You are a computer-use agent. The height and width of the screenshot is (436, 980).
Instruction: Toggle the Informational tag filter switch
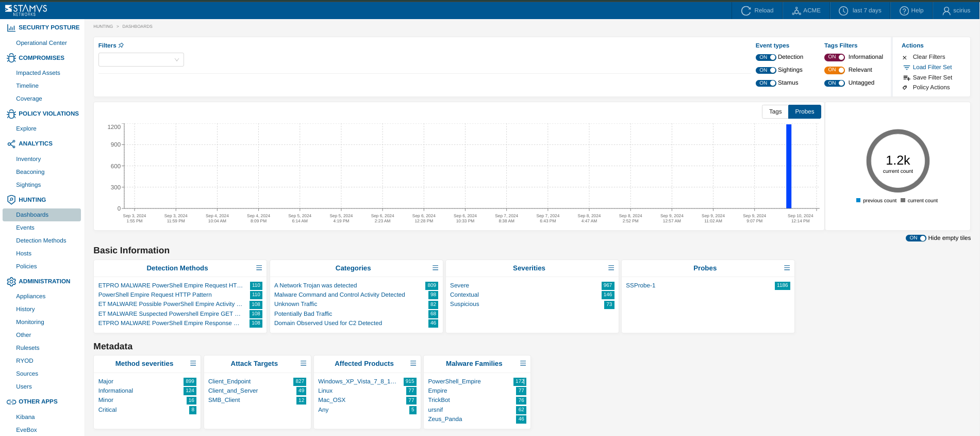coord(834,57)
